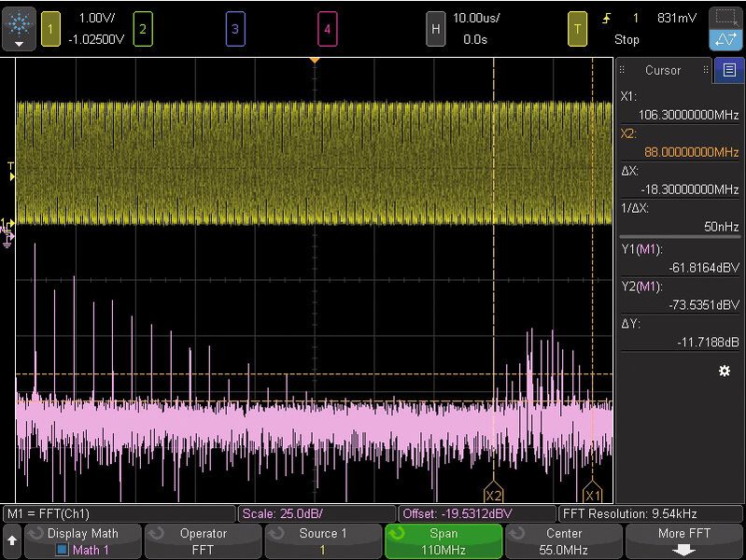The width and height of the screenshot is (746, 560).
Task: Select Y2(M1) -73.5351dBV value
Action: [x=704, y=305]
